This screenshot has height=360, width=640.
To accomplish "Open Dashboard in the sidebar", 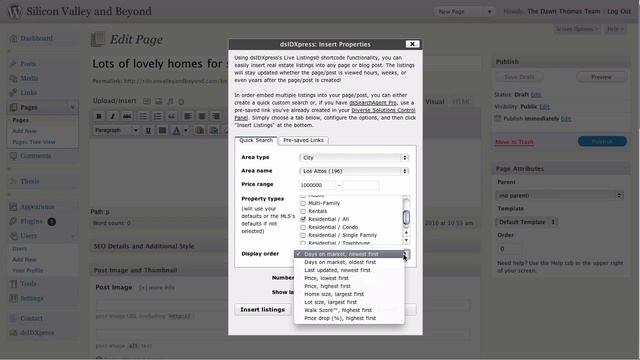I will [x=36, y=38].
